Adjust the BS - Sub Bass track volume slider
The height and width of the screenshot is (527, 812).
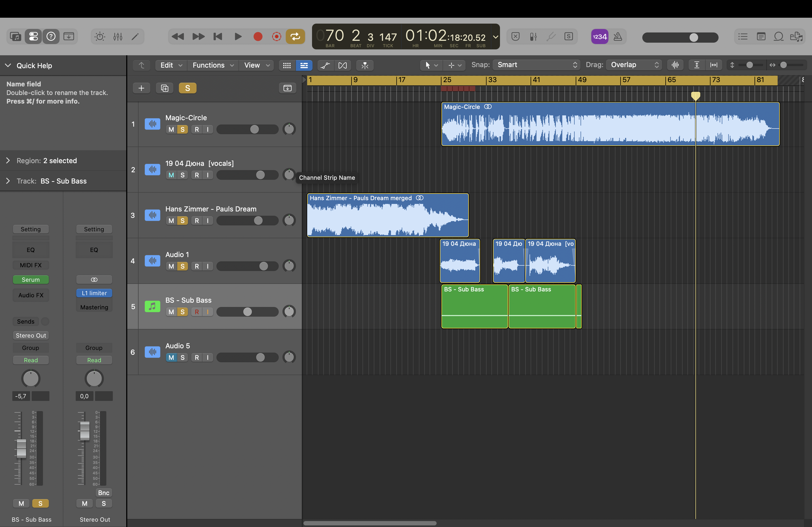(x=247, y=312)
